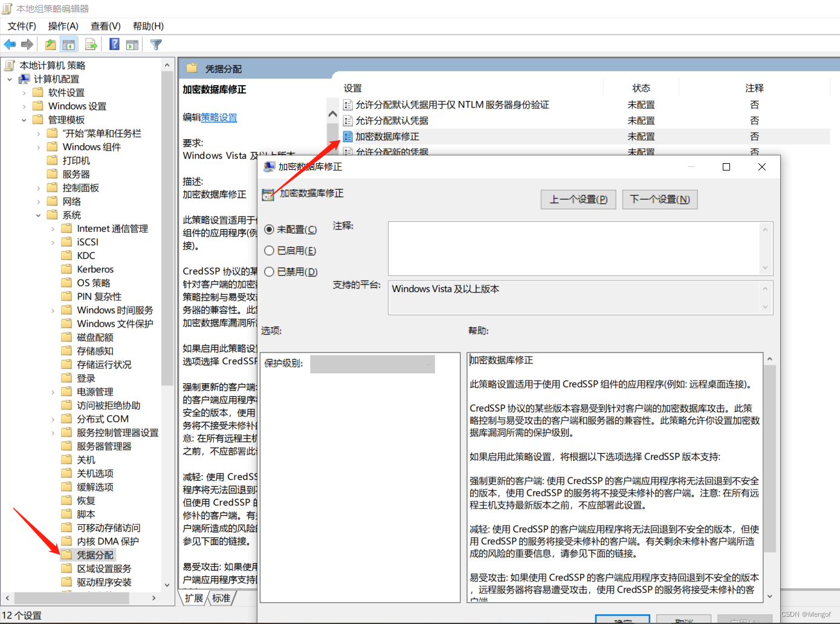Select the 已禁用 radio button

(x=270, y=271)
